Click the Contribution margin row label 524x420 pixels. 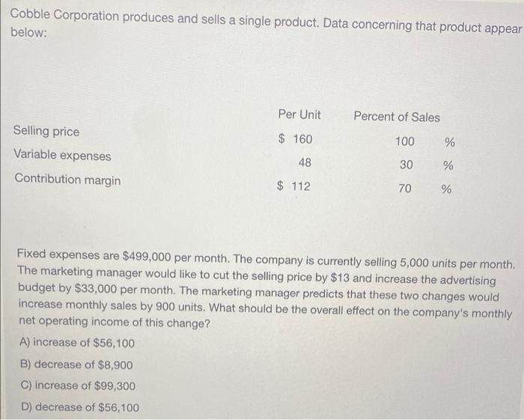click(x=67, y=180)
